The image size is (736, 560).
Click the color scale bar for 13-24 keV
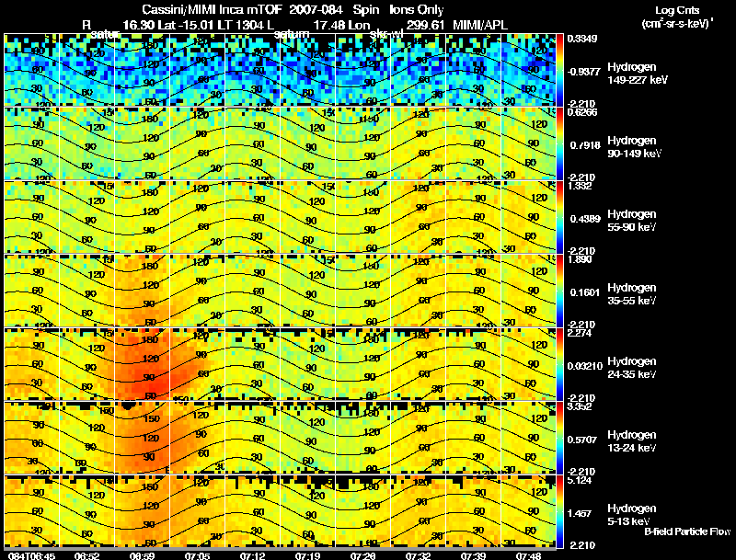[x=559, y=438]
